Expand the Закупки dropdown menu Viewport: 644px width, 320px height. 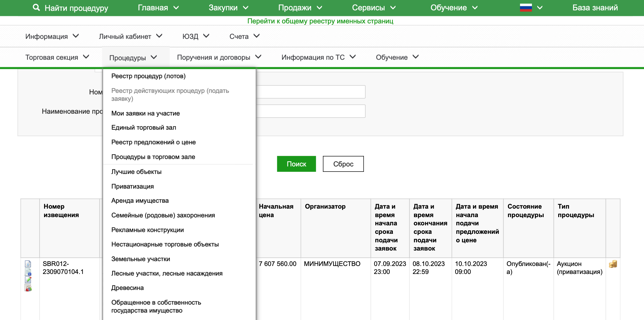tap(228, 8)
